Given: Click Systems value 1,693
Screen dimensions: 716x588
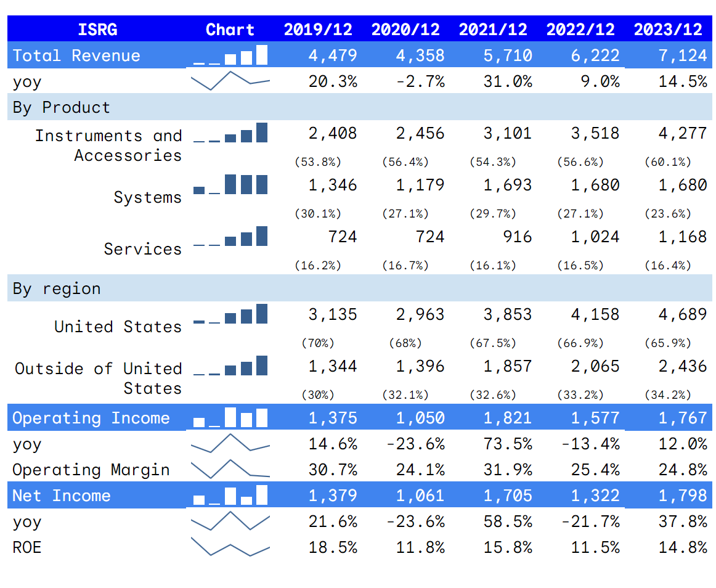Looking at the screenshot, I should pyautogui.click(x=508, y=184).
